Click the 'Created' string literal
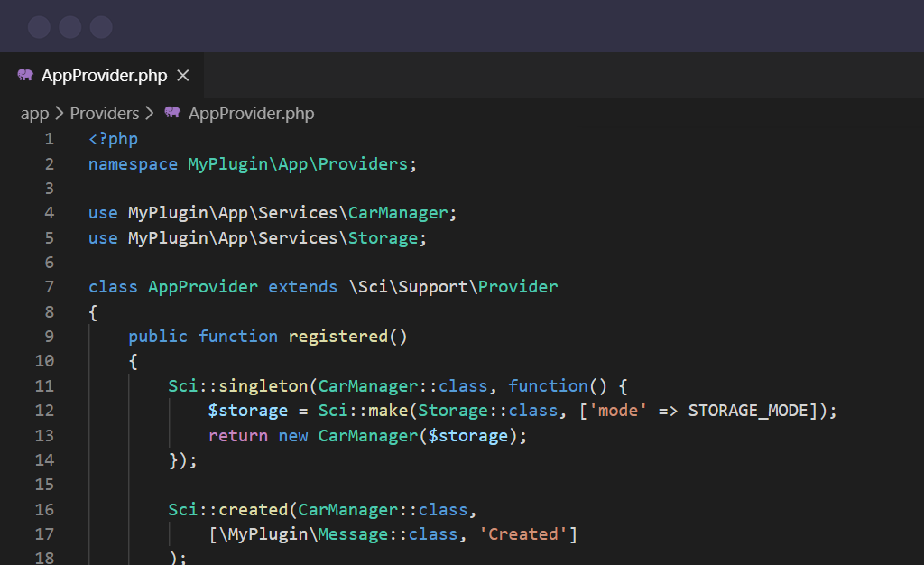Image resolution: width=924 pixels, height=565 pixels. coord(522,534)
